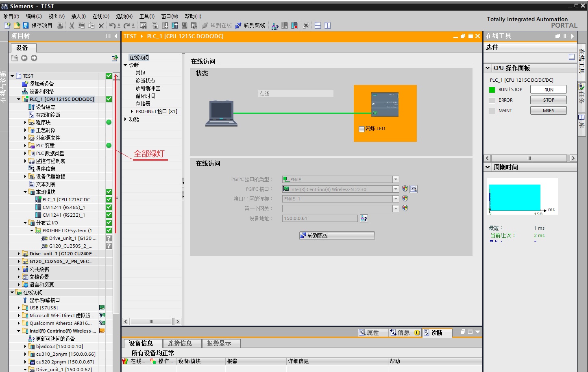
Task: Open the 项目(P) menu
Action: pyautogui.click(x=11, y=16)
